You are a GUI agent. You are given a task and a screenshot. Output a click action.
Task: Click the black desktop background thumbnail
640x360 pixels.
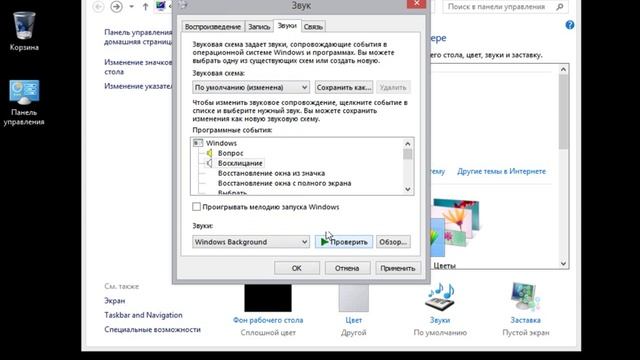[x=268, y=298]
